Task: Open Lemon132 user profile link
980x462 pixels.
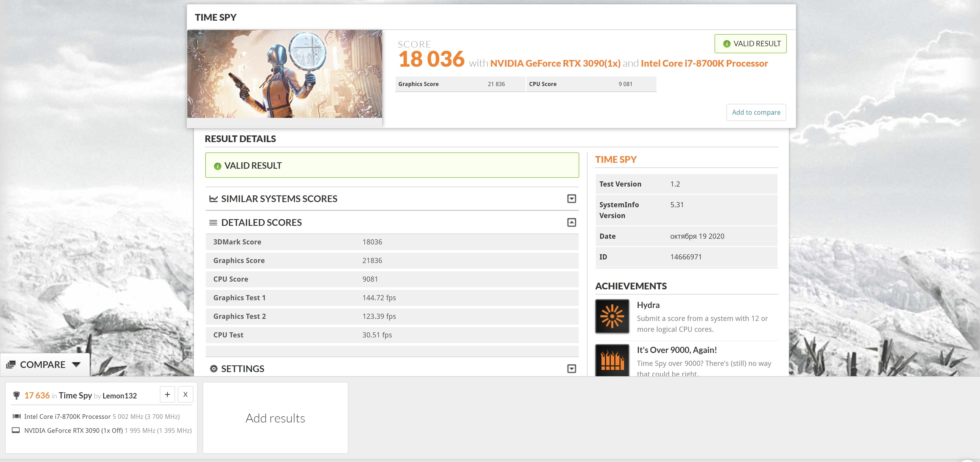Action: [x=120, y=396]
